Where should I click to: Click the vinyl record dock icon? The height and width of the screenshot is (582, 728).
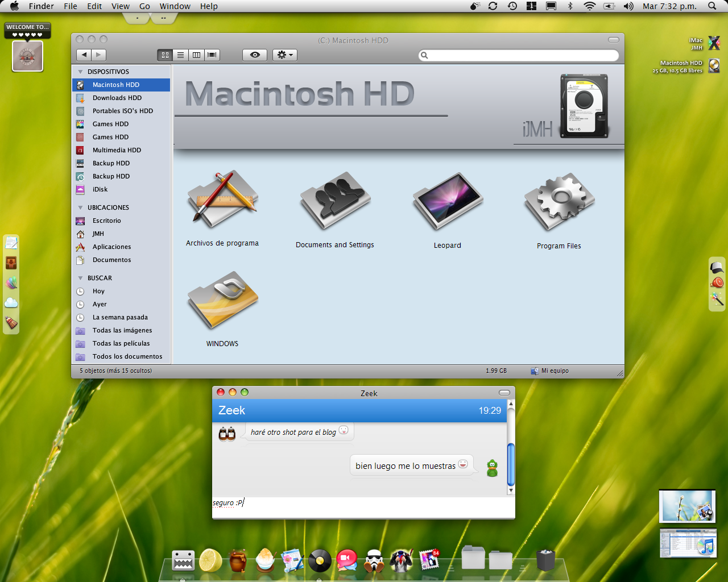point(320,561)
